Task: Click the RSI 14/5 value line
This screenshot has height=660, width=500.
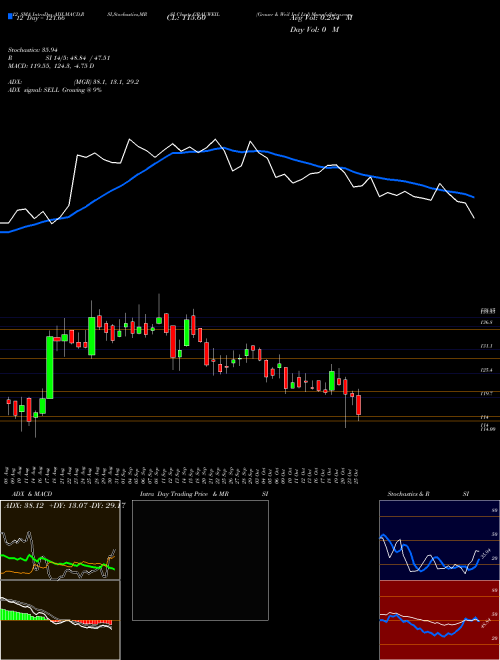Action: [59, 58]
